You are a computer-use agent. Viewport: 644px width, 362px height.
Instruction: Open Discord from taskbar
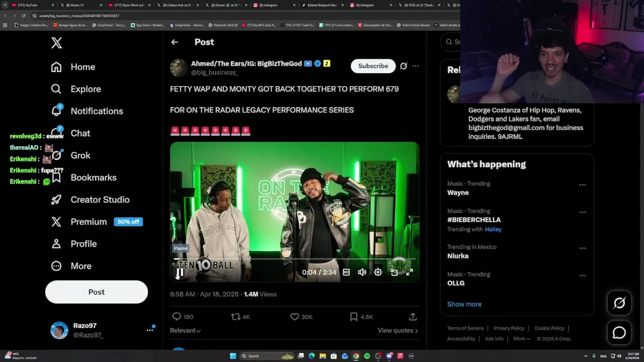(x=389, y=356)
